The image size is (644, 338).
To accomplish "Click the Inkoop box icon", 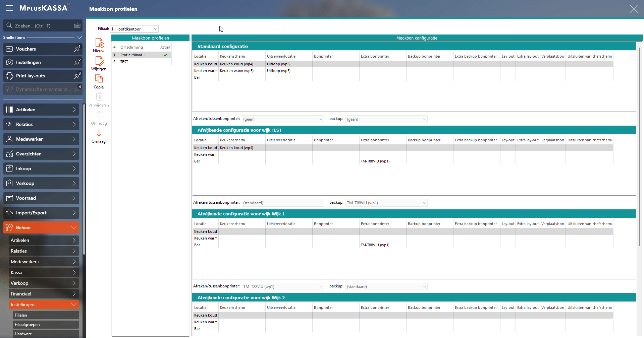I will [x=9, y=168].
